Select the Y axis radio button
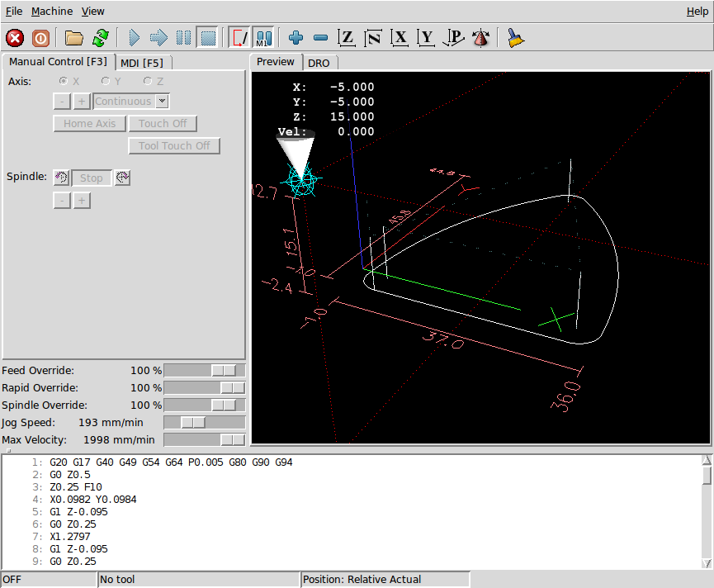The width and height of the screenshot is (714, 588). tap(105, 81)
